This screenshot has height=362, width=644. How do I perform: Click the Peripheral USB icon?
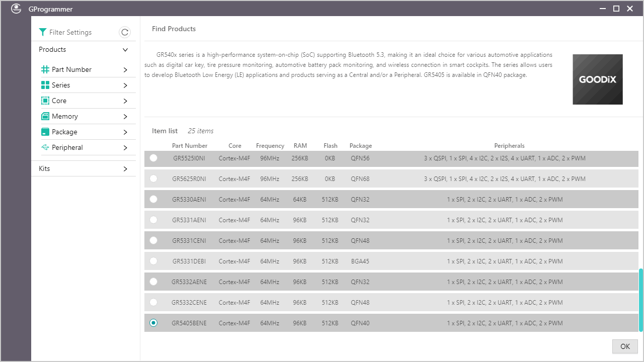(x=45, y=147)
